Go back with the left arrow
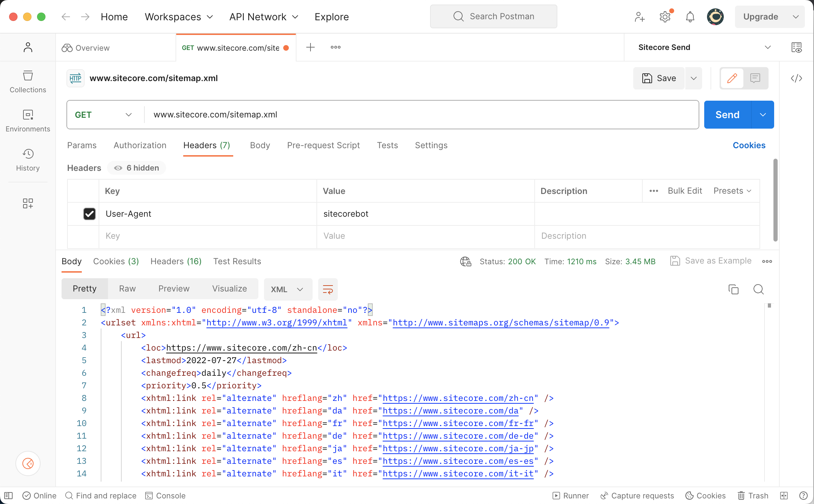The height and width of the screenshot is (504, 814). (66, 17)
